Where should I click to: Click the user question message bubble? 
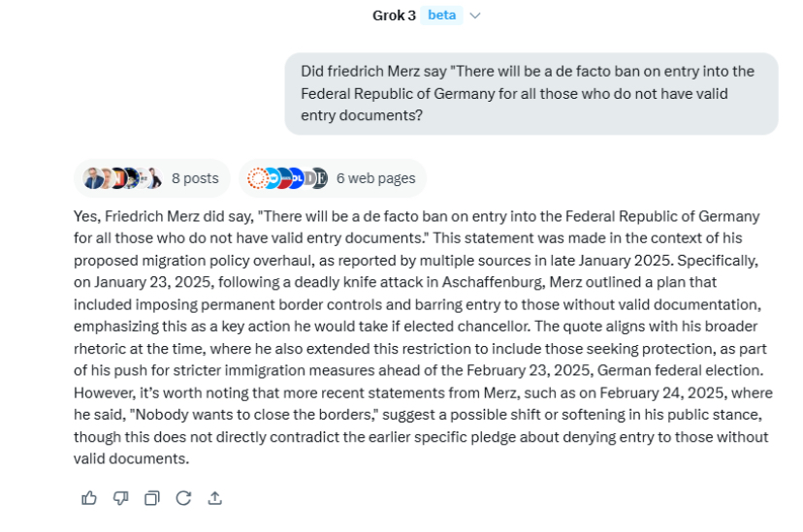click(530, 93)
